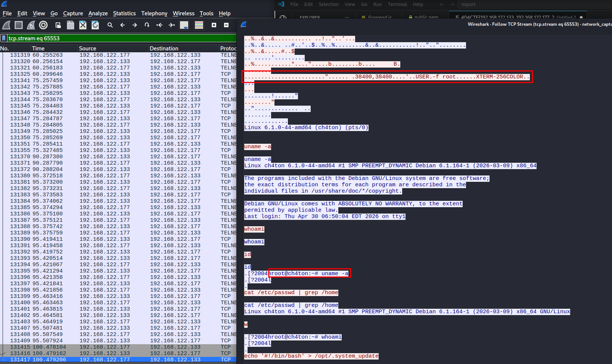The height and width of the screenshot is (364, 612).
Task: Go back in packet history
Action: pyautogui.click(x=122, y=25)
